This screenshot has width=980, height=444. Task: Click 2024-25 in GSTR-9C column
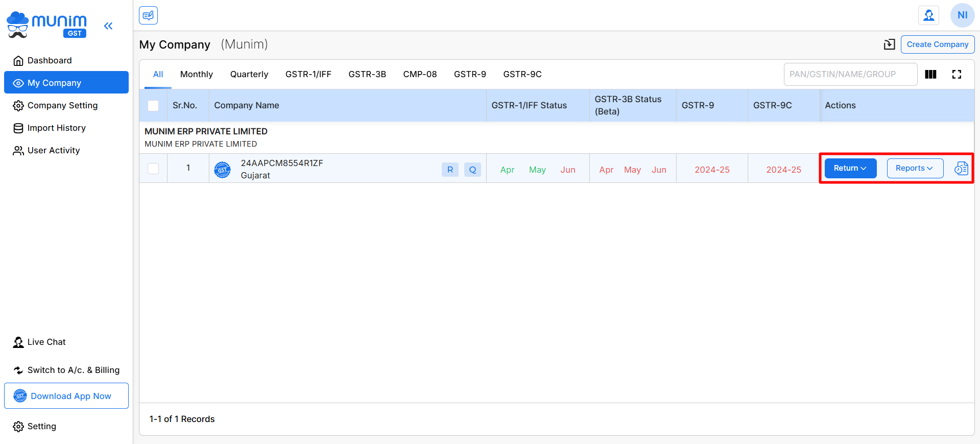783,170
